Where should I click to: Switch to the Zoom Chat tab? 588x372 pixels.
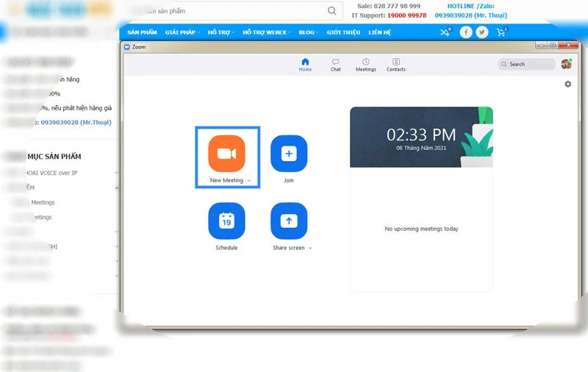coord(336,65)
